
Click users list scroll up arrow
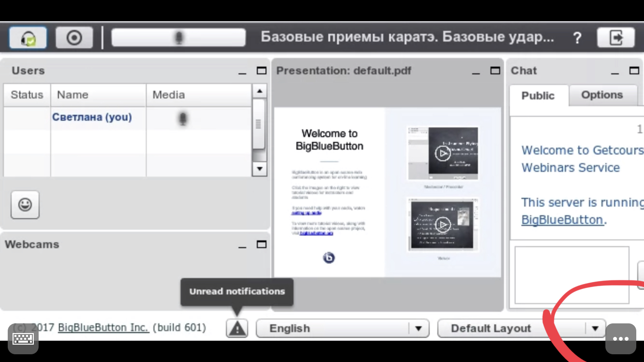259,91
